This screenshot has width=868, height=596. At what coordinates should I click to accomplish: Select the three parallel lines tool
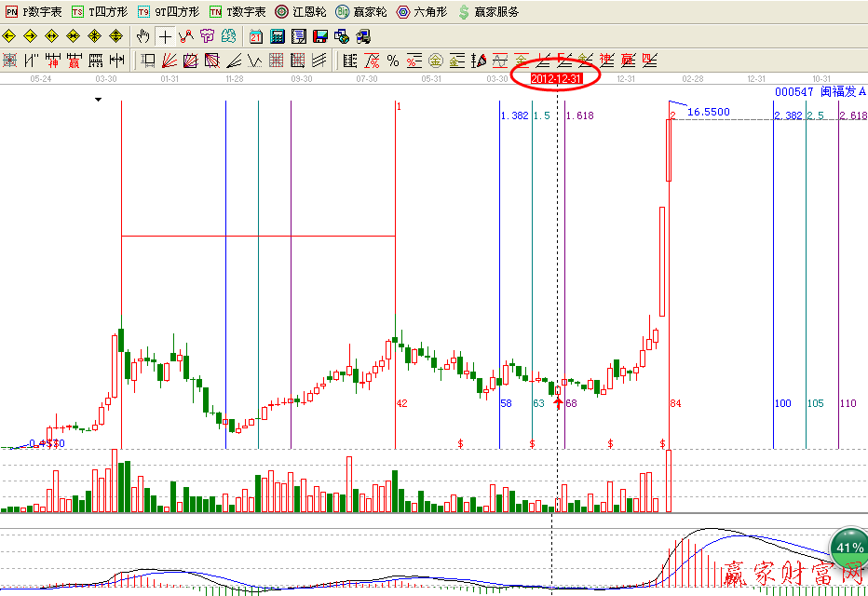click(x=319, y=61)
